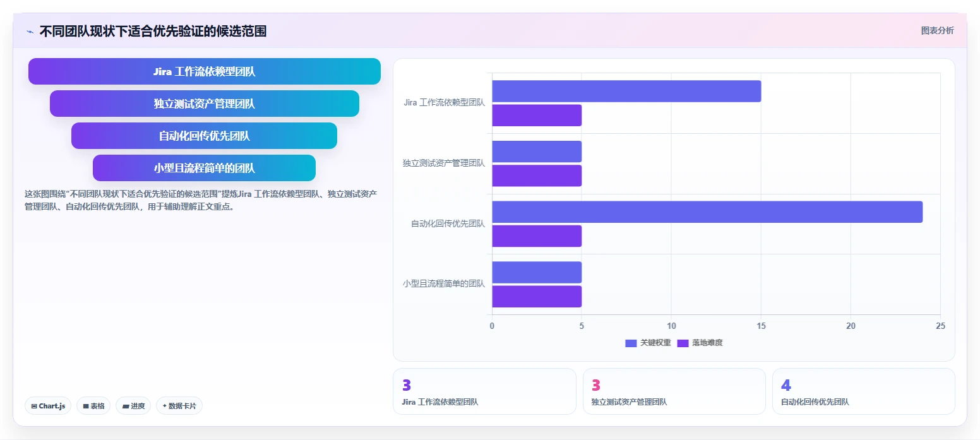The image size is (980, 440).
Task: Open the data card for 自动化回传优先团队
Action: 863,391
